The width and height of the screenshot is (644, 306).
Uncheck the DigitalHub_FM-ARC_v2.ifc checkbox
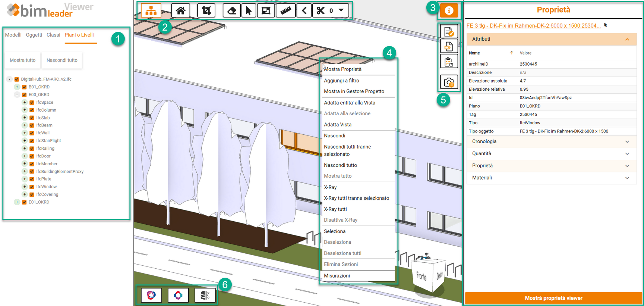tap(16, 79)
